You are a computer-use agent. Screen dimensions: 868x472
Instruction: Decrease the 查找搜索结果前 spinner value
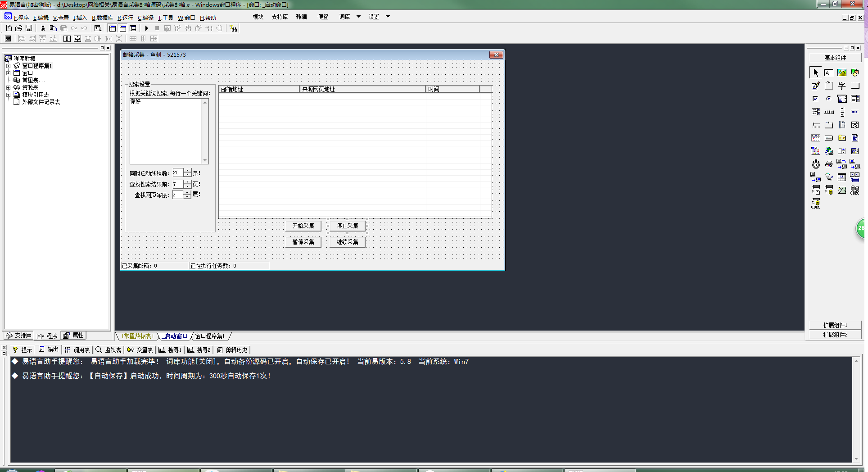[187, 186]
